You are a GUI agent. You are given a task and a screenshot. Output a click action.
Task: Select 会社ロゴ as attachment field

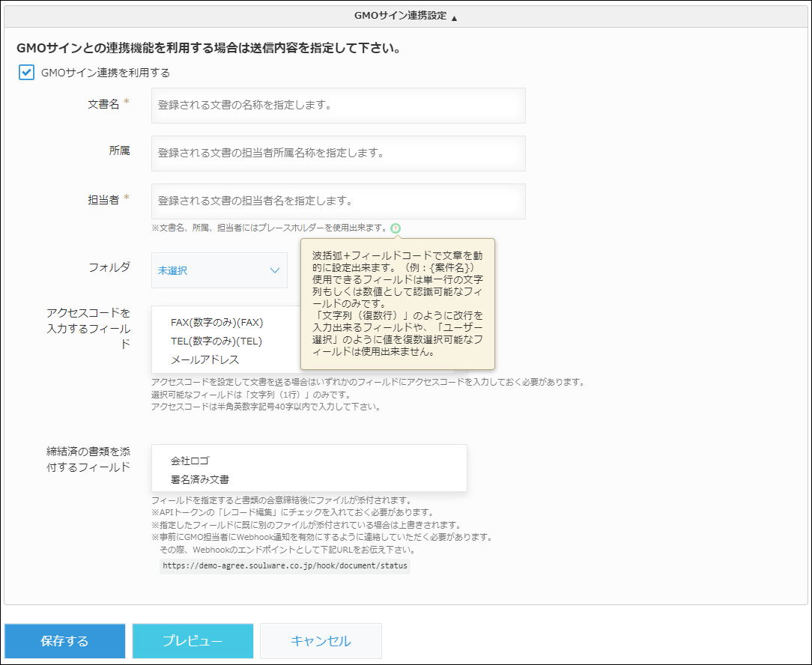click(190, 461)
